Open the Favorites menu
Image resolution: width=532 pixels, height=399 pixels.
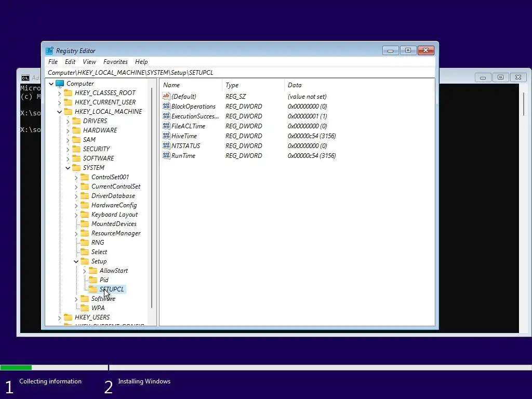(x=115, y=62)
